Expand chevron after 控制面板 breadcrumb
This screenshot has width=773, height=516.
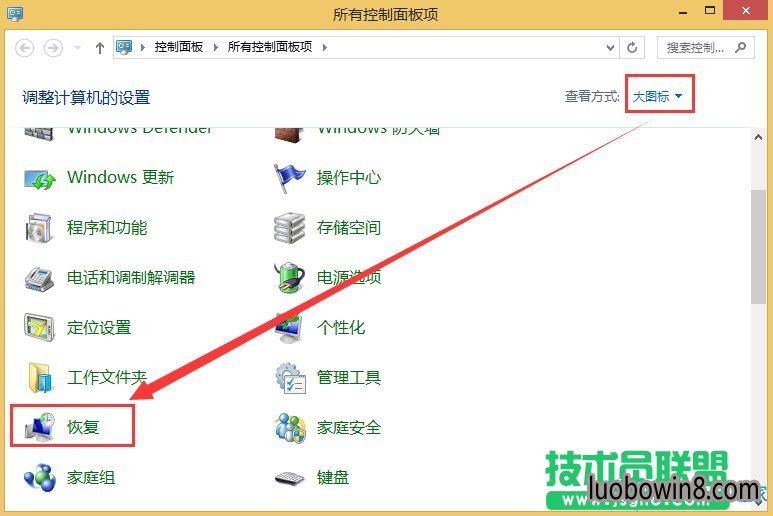click(x=216, y=47)
